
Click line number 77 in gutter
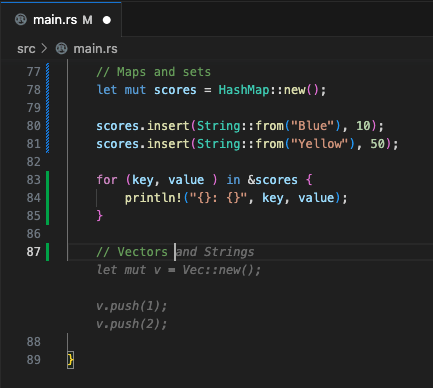pos(34,72)
